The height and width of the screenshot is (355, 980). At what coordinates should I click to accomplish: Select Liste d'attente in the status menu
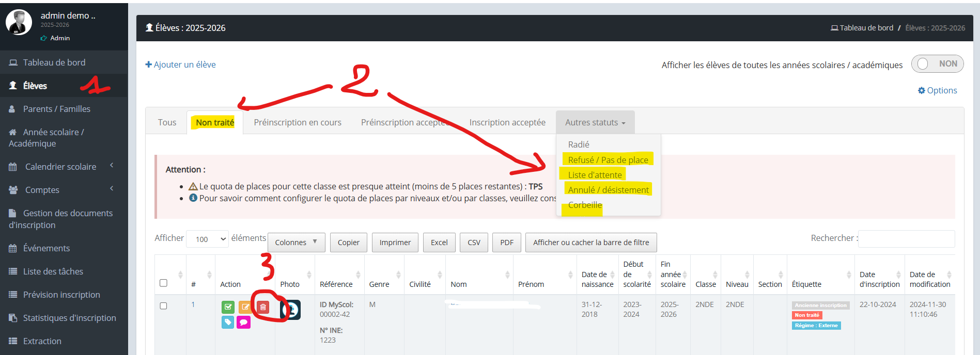595,175
